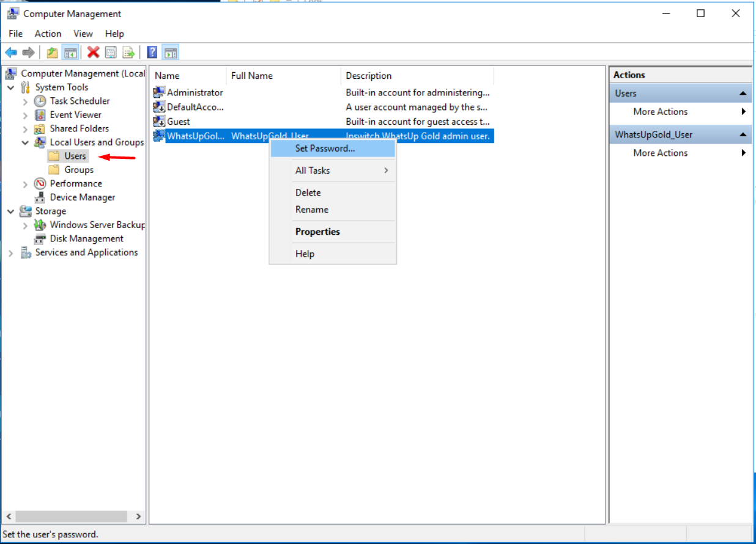Viewport: 756px width, 544px height.
Task: Collapse the WhatsUpGold_User section in Actions pane
Action: [743, 134]
